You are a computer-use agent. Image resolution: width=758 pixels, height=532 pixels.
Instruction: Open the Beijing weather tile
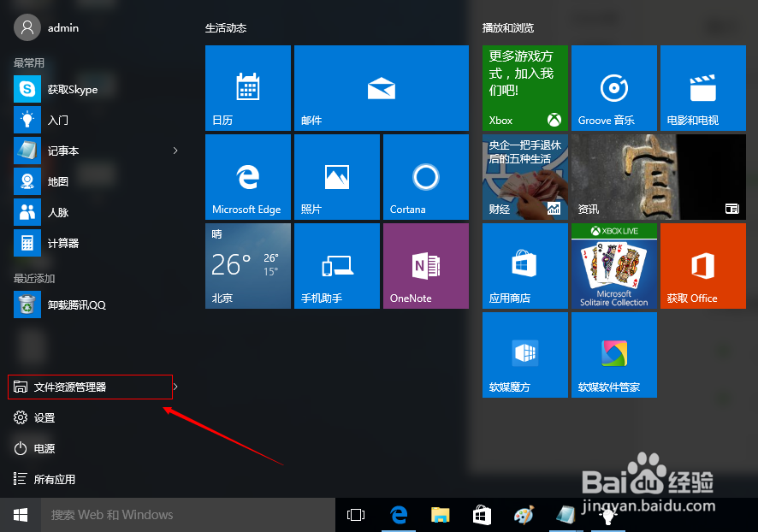click(248, 266)
